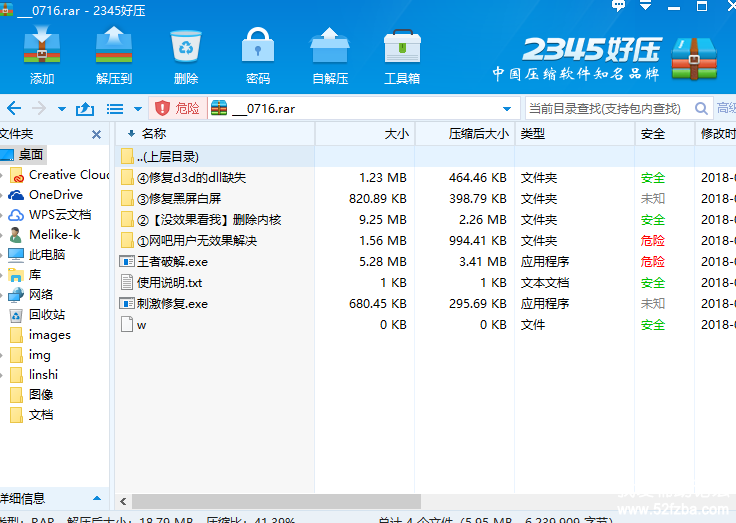Go forward with the right arrow button
736x523 pixels.
39,108
